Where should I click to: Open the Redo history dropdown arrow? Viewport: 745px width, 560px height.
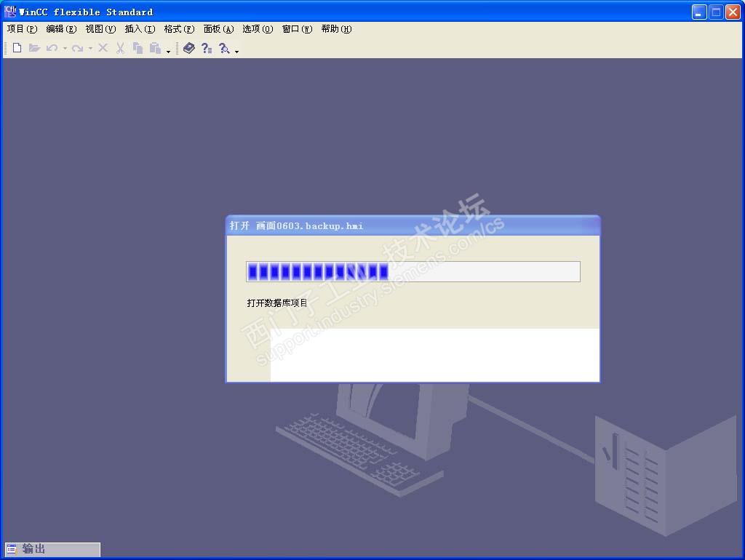click(90, 48)
